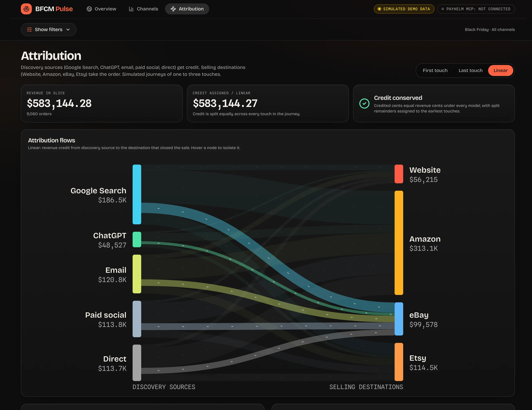Click the Direct gray node bar
The image size is (532, 410).
point(137,363)
